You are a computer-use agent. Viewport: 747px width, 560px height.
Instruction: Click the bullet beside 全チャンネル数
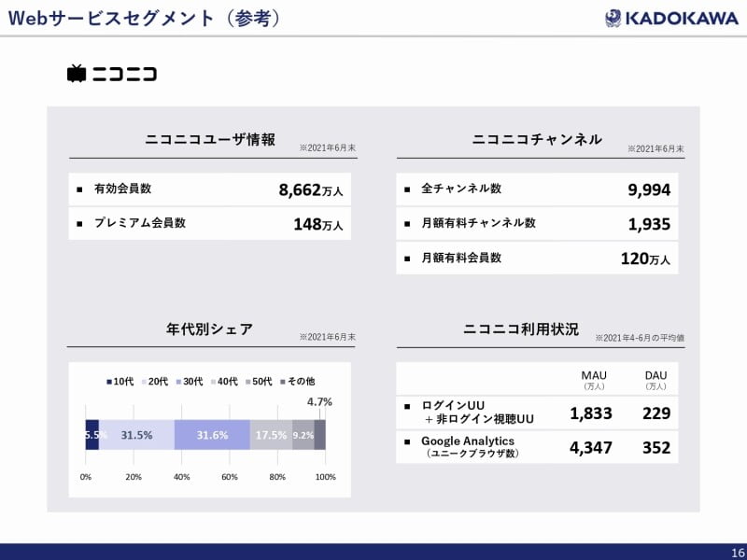pos(407,189)
